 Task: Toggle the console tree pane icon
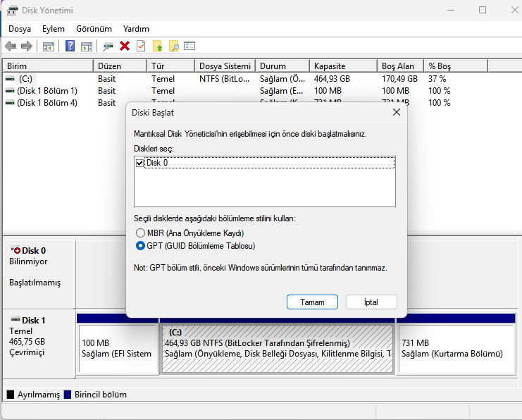(x=49, y=47)
